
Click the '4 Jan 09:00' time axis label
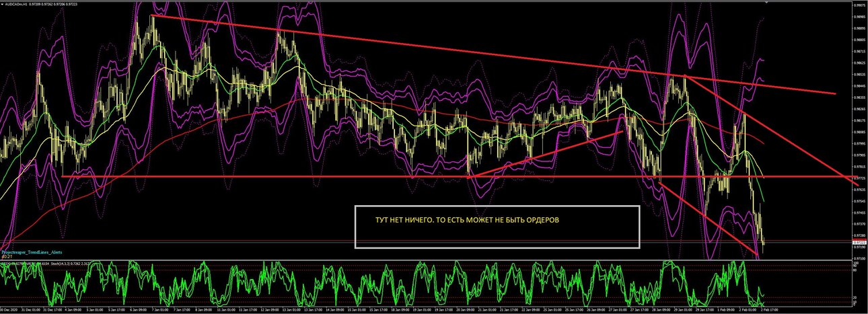(x=73, y=309)
